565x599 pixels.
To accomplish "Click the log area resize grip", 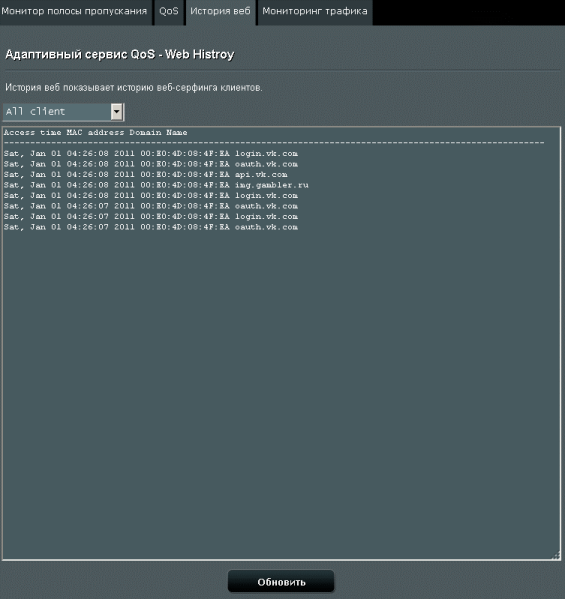I will [556, 556].
